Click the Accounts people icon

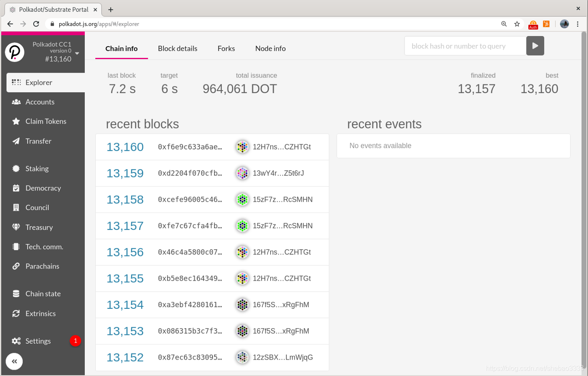[x=16, y=102]
